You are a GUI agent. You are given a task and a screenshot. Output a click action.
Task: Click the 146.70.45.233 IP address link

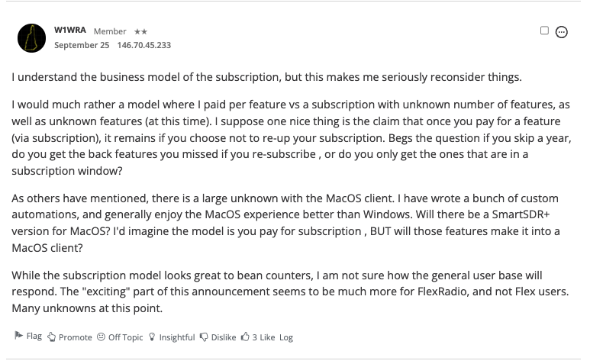144,45
